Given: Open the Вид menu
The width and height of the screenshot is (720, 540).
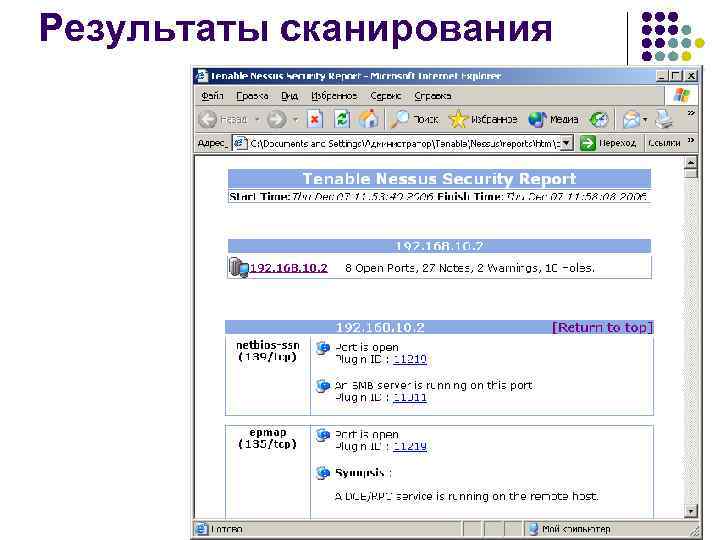Looking at the screenshot, I should 289,96.
